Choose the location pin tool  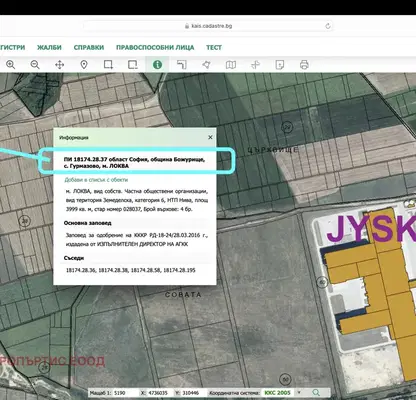[x=84, y=65]
